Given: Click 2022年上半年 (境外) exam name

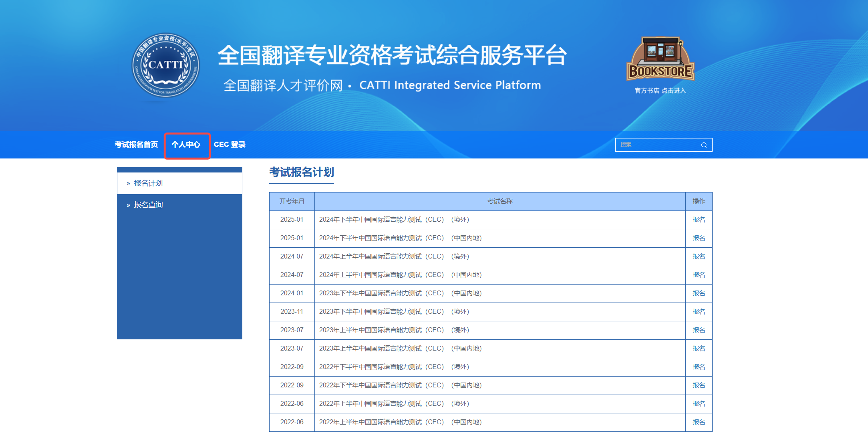Looking at the screenshot, I should pos(394,404).
